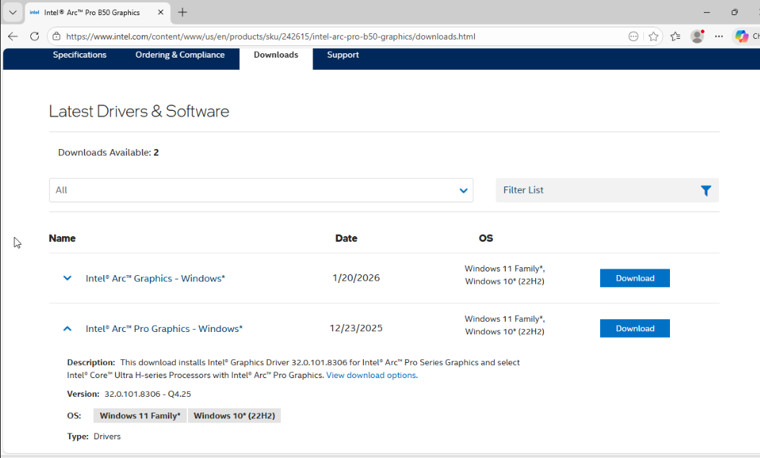Open a new browser tab
The width and height of the screenshot is (760, 458).
[182, 13]
